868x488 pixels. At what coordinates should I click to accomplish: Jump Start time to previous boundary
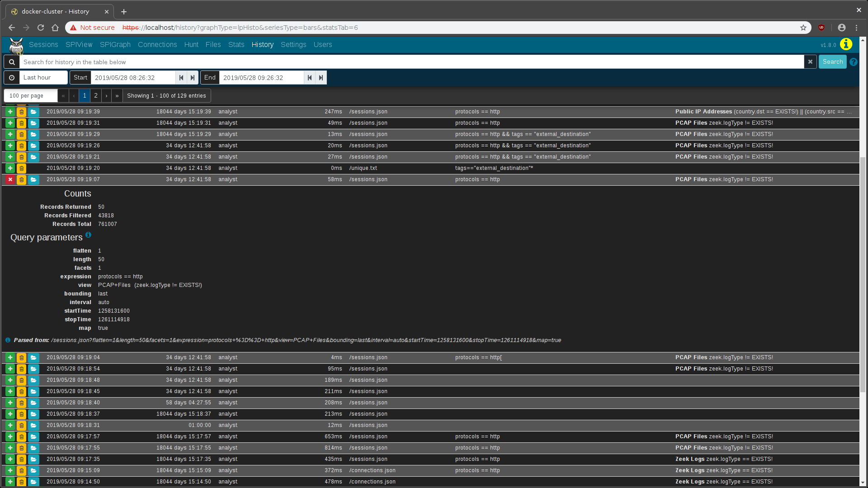pos(181,78)
